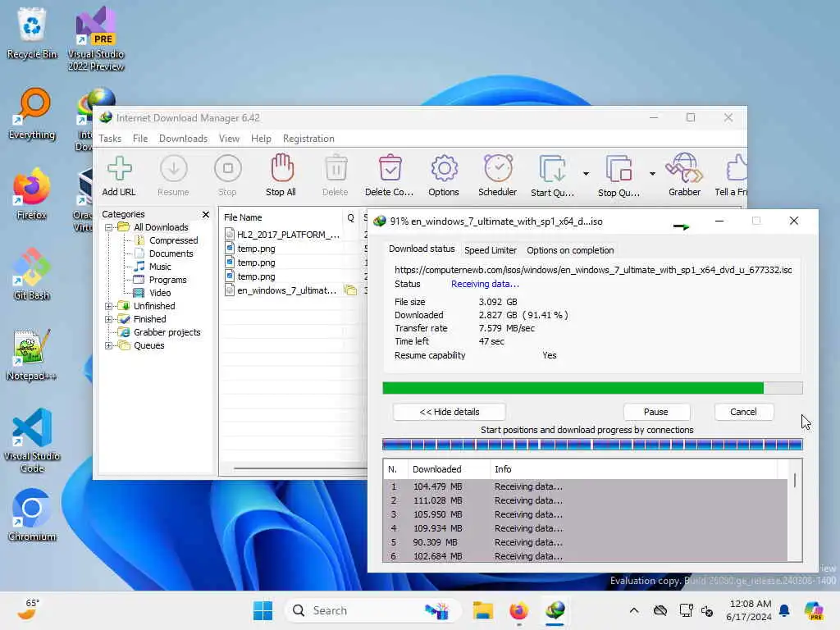Open Options gear icon in IDM toolbar
The image size is (840, 630).
444,176
